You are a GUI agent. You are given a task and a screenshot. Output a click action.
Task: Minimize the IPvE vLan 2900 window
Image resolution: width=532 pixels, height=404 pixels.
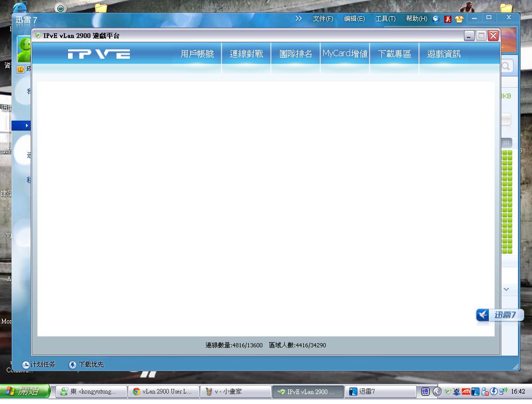pos(469,36)
